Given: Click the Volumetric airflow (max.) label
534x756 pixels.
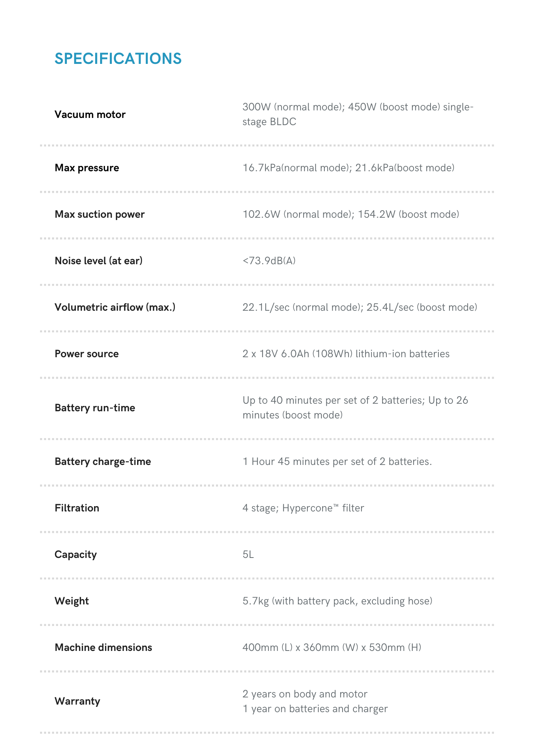Looking at the screenshot, I should (115, 307).
